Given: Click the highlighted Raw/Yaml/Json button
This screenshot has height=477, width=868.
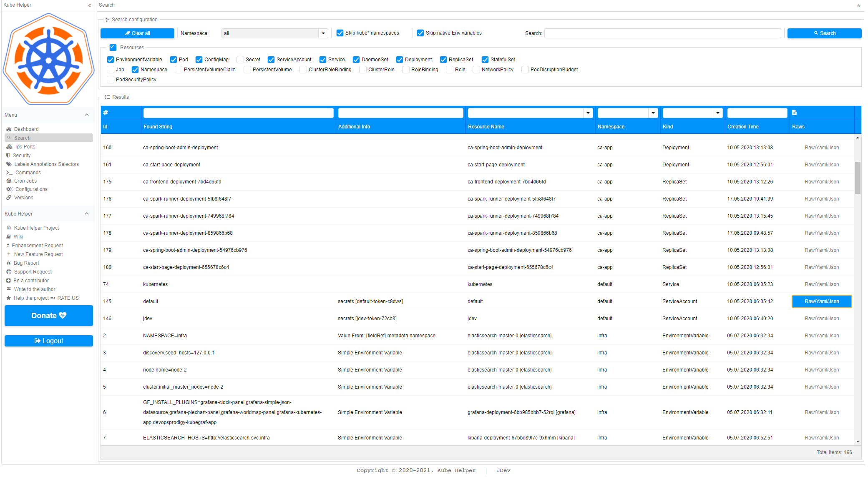Looking at the screenshot, I should point(821,301).
